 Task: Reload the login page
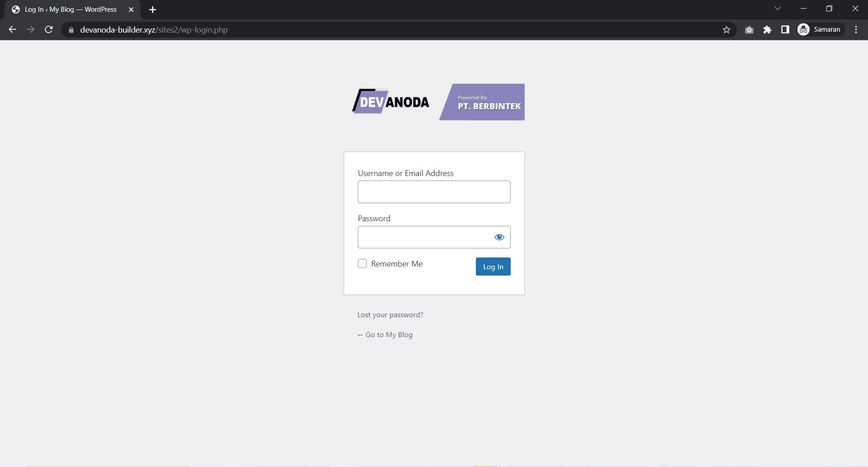click(49, 29)
